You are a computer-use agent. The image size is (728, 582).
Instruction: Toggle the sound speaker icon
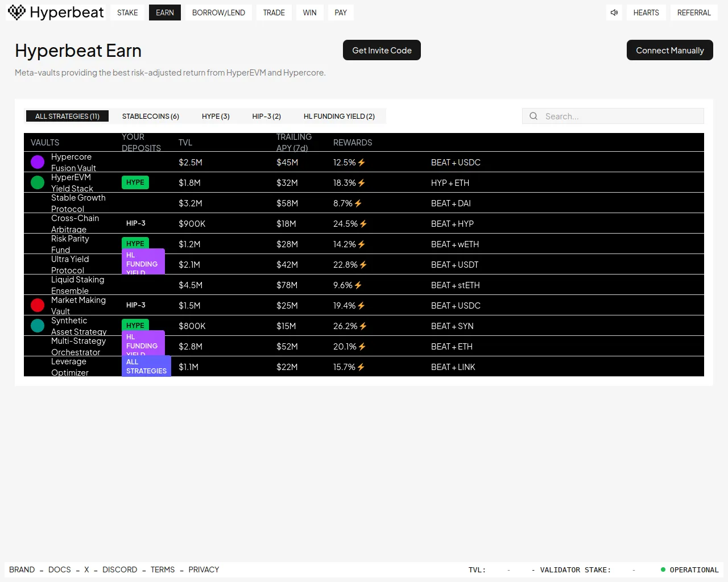click(614, 13)
